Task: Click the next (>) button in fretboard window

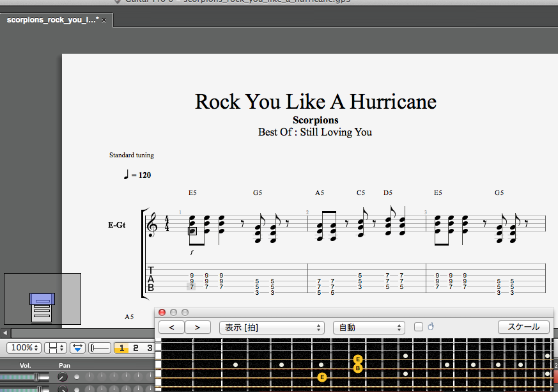Action: pos(198,327)
